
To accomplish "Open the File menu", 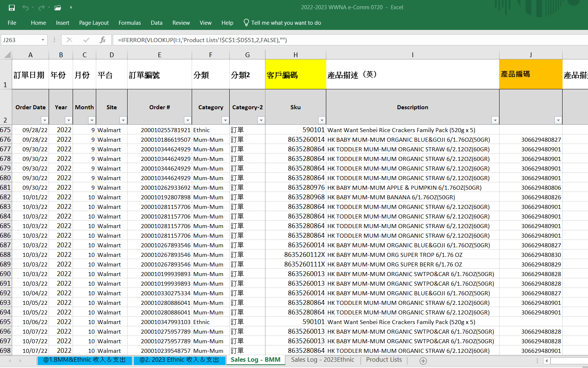I will click(x=12, y=23).
